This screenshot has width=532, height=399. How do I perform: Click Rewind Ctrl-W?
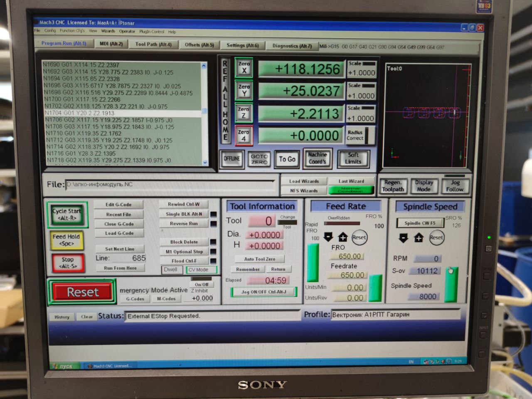(x=184, y=204)
